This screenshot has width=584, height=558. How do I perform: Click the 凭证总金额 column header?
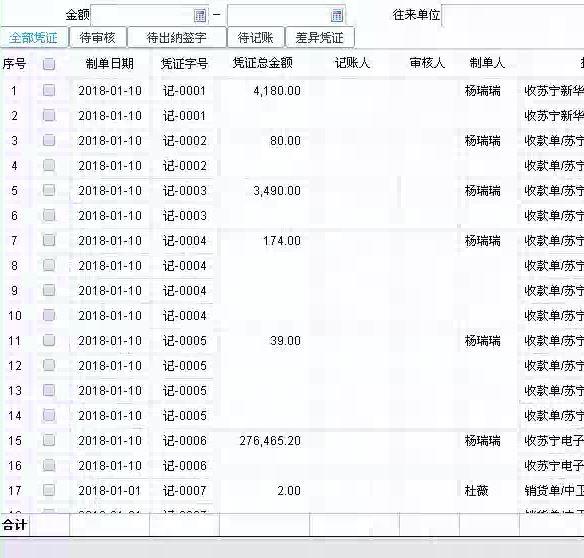tap(263, 63)
